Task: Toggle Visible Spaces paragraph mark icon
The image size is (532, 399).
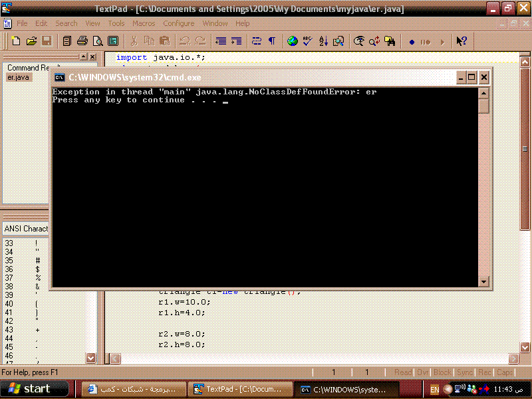Action: tap(272, 41)
